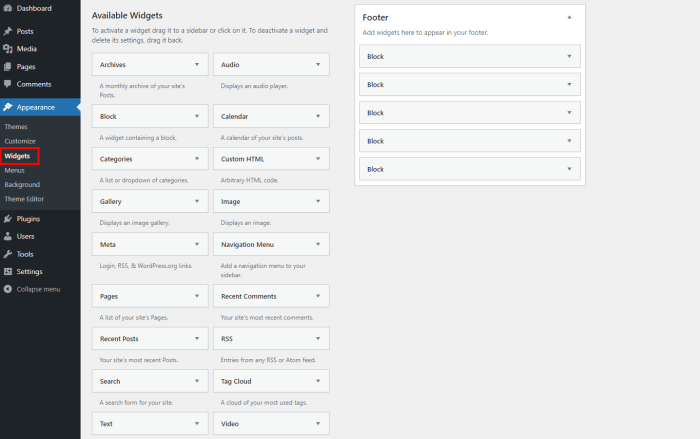Open the Media library menu
The width and height of the screenshot is (700, 439).
[x=27, y=49]
